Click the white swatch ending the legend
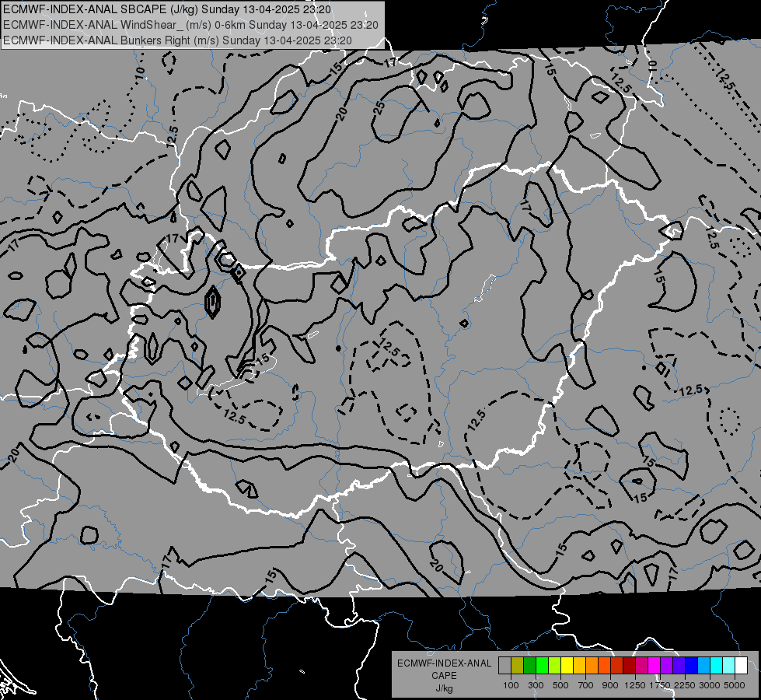Screen dimensions: 761x700 [741, 666]
